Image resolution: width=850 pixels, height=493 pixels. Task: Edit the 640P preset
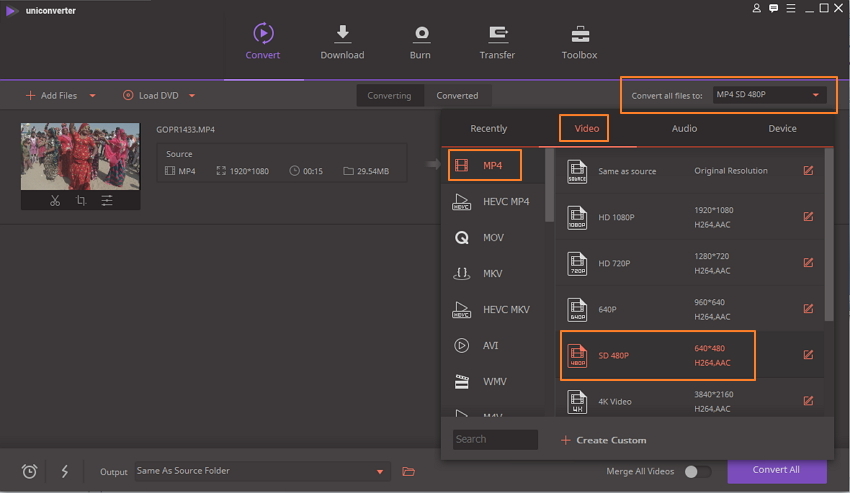808,309
